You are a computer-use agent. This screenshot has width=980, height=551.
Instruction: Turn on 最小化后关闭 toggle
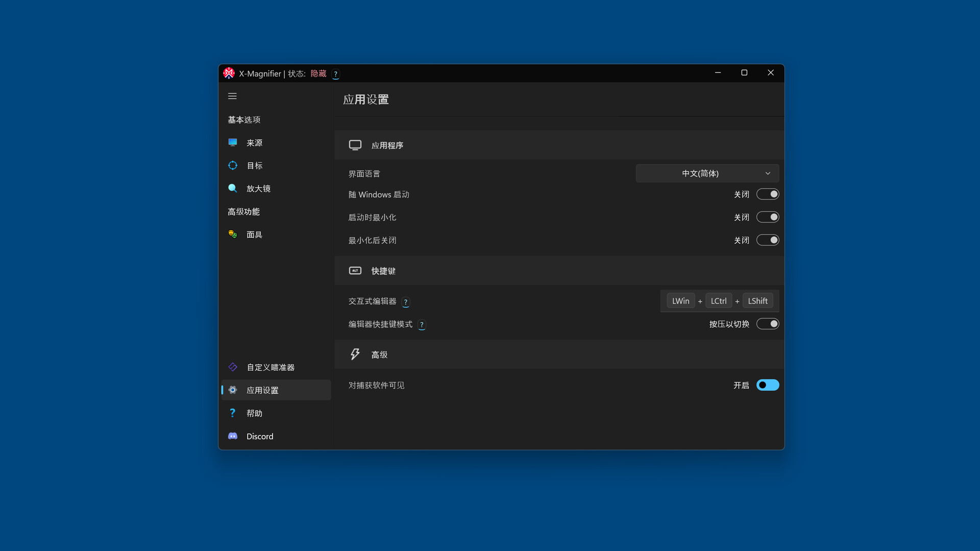point(767,240)
